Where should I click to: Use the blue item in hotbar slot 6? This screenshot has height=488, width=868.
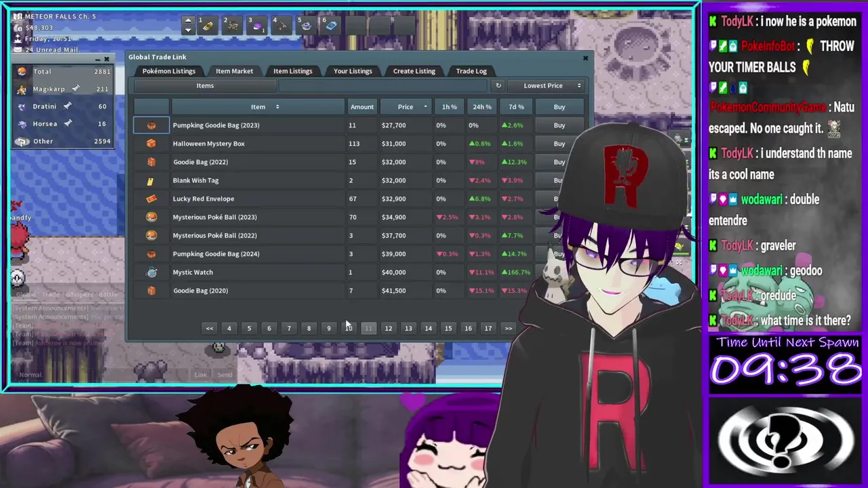click(331, 26)
